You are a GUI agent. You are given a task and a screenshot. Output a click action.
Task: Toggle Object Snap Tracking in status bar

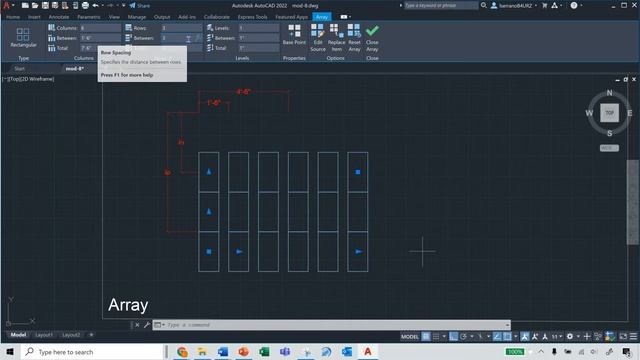coord(497,336)
